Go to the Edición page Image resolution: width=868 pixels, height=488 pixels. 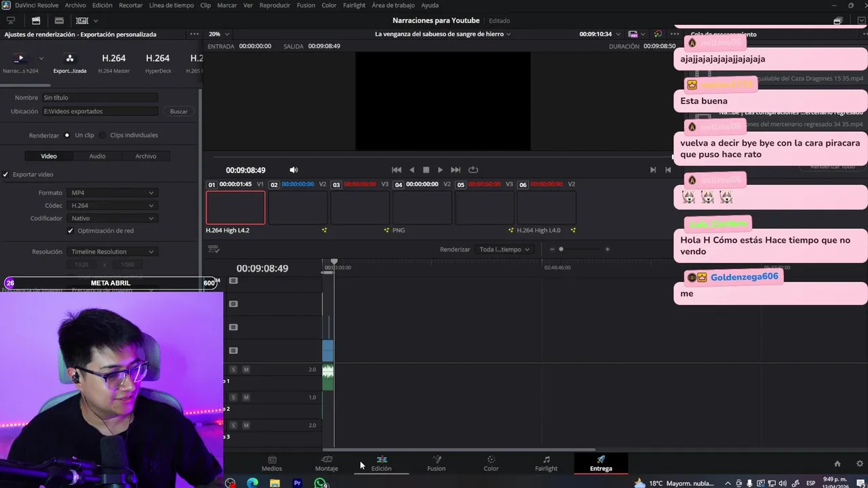(381, 464)
